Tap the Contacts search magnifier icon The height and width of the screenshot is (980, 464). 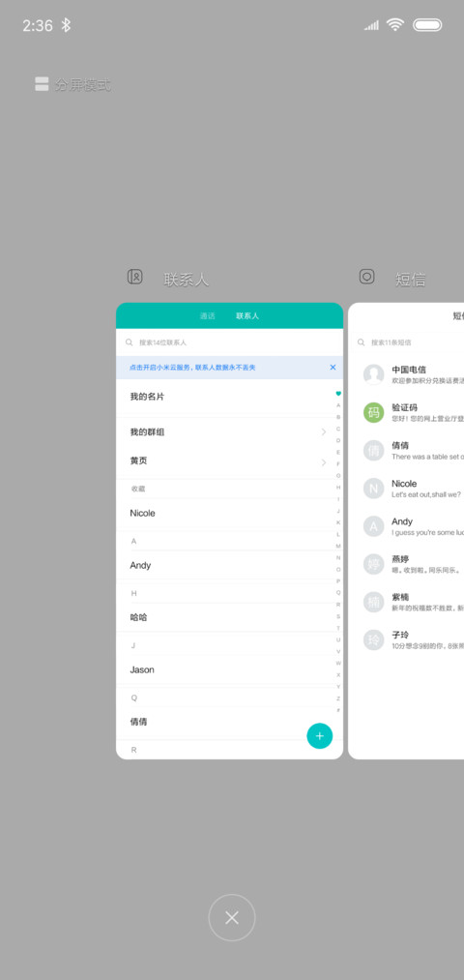coord(130,342)
